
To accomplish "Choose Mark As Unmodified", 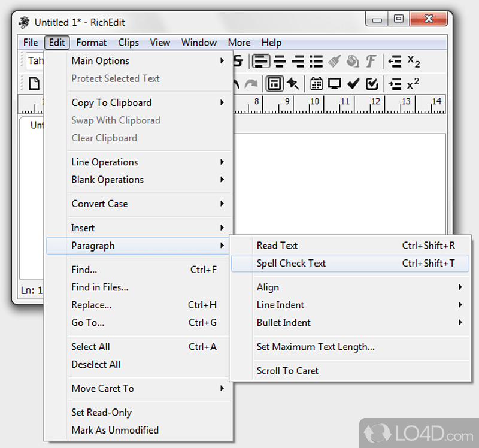I will [x=138, y=430].
